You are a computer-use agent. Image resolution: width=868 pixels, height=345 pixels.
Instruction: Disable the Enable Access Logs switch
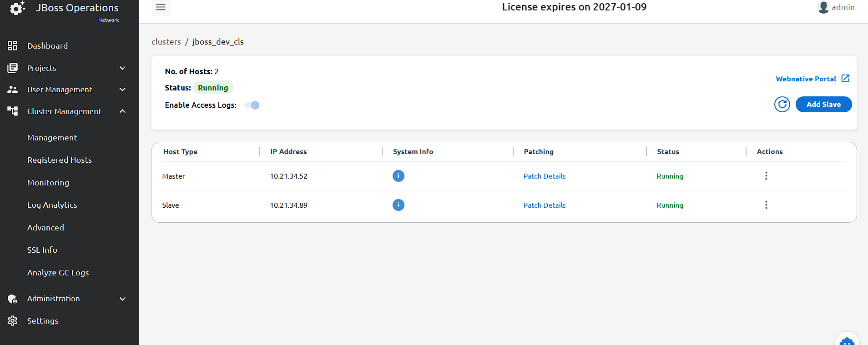coord(252,105)
